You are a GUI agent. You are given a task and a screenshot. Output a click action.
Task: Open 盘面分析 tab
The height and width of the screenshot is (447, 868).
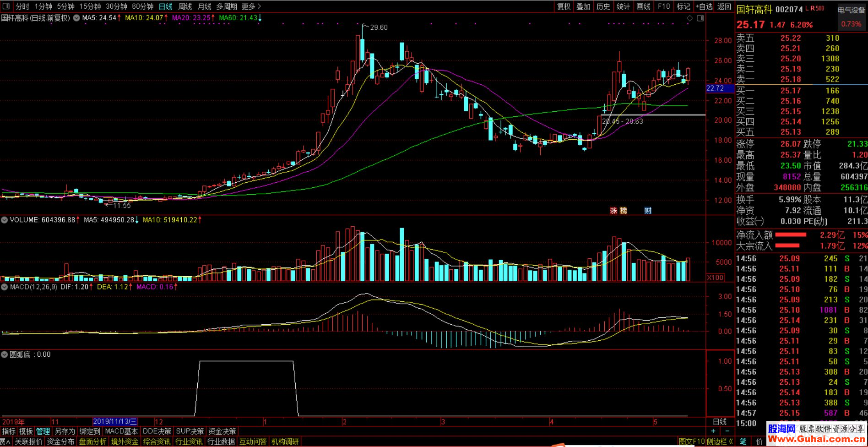(92, 442)
